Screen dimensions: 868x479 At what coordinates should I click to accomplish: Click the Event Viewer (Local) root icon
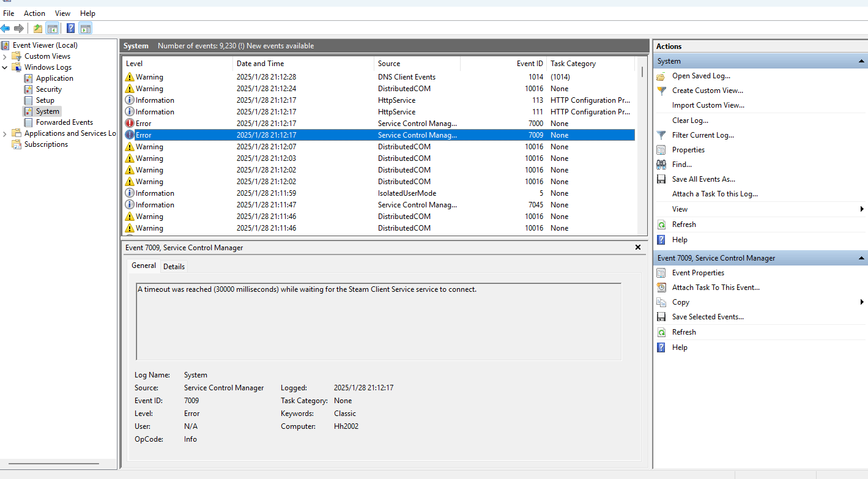6,45
